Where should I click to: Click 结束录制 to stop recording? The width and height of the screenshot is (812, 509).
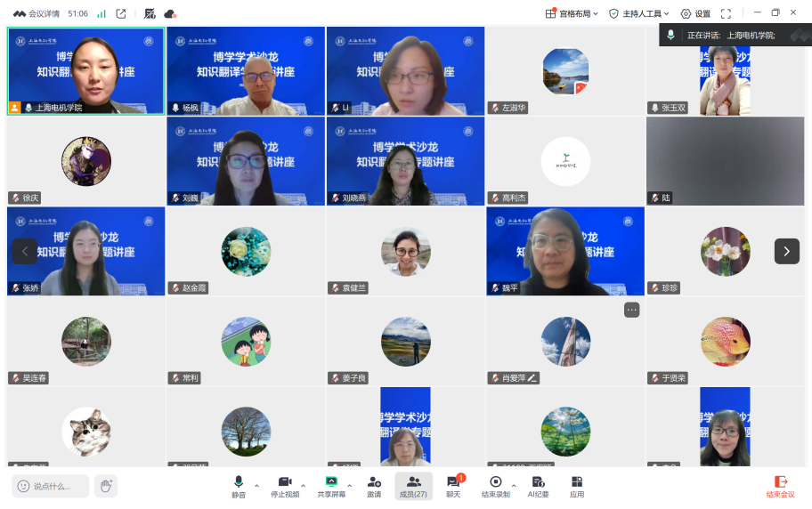point(496,486)
